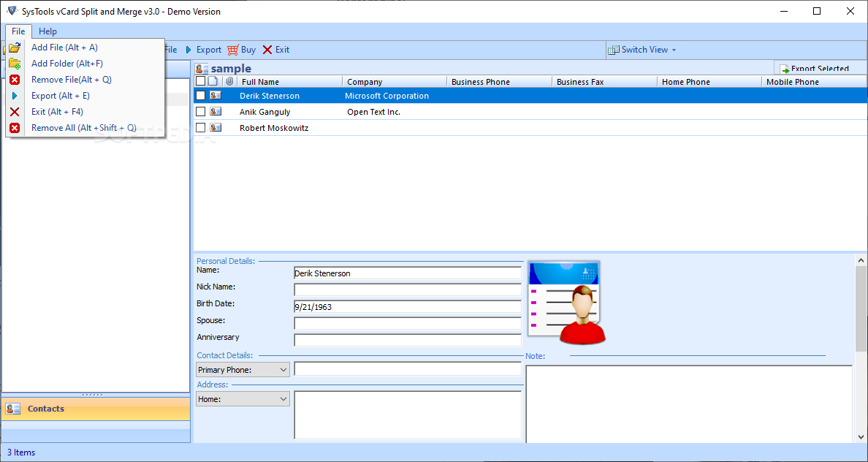Click the Home Phone column header

709,82
